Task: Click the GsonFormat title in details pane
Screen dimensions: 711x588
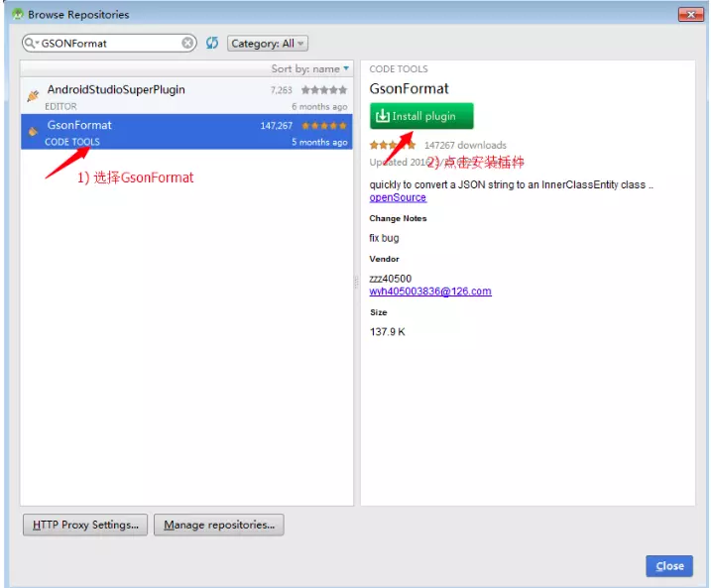Action: [x=409, y=89]
